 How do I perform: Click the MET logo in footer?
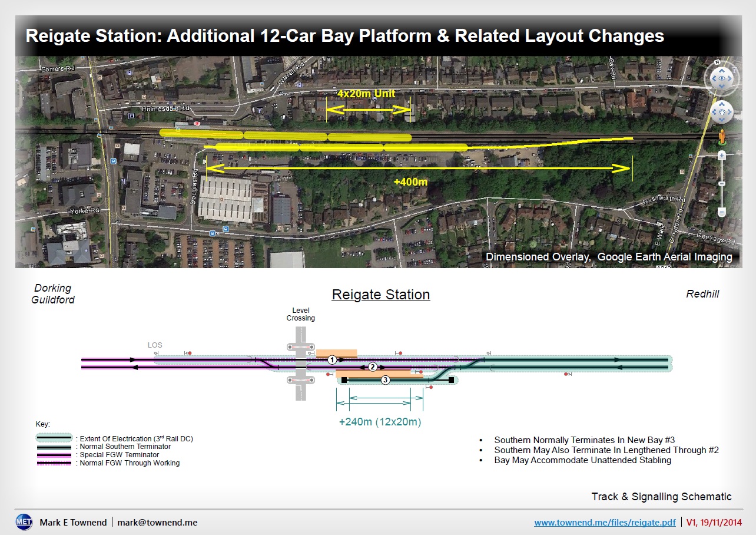pyautogui.click(x=24, y=522)
